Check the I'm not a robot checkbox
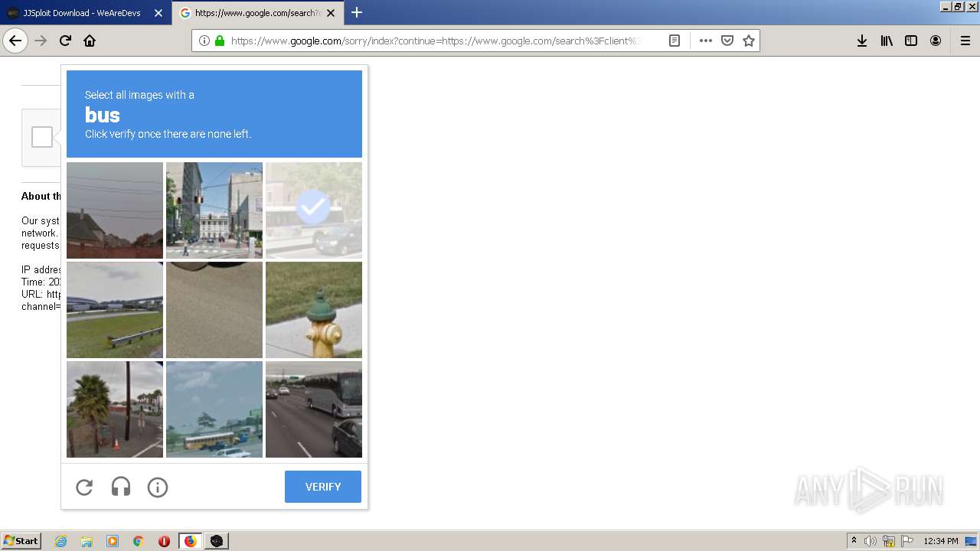 tap(42, 137)
